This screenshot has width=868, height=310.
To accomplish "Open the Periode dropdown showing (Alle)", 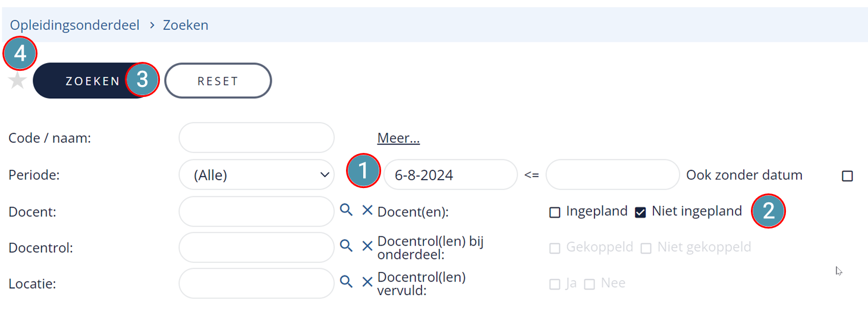I will (x=257, y=175).
